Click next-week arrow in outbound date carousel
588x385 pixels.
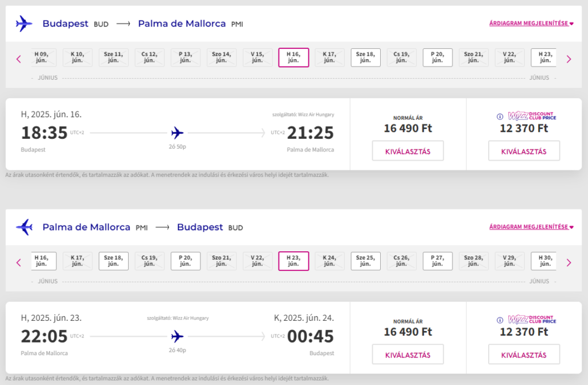point(569,59)
